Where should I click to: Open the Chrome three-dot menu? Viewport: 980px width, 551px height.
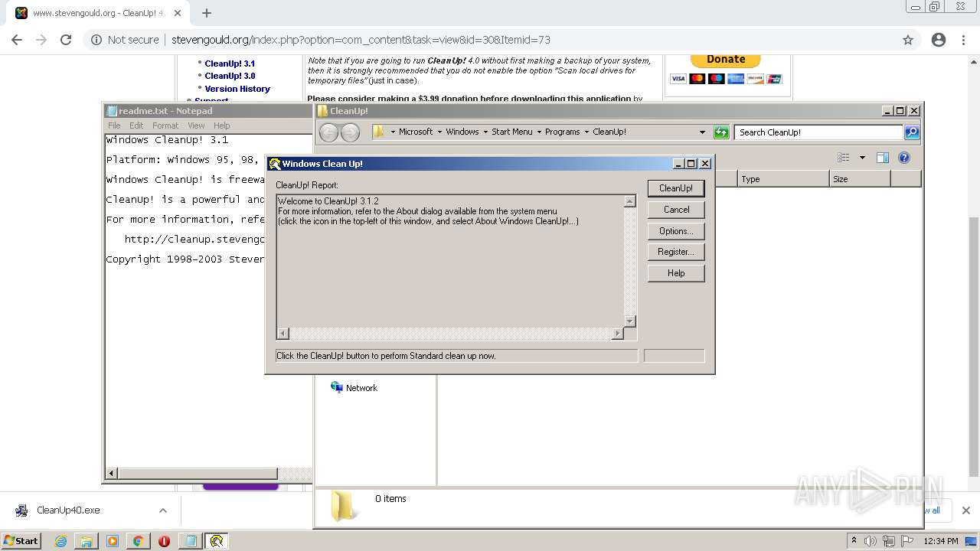[963, 40]
